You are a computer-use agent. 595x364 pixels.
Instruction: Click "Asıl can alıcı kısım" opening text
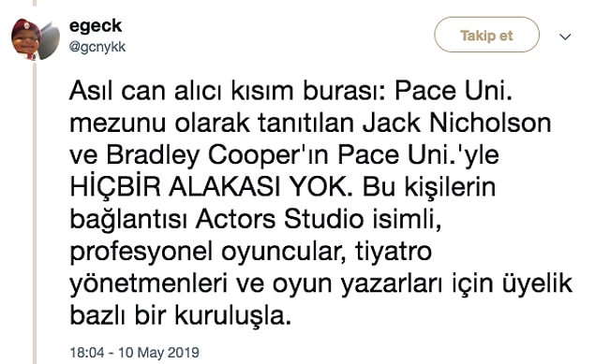[x=182, y=92]
